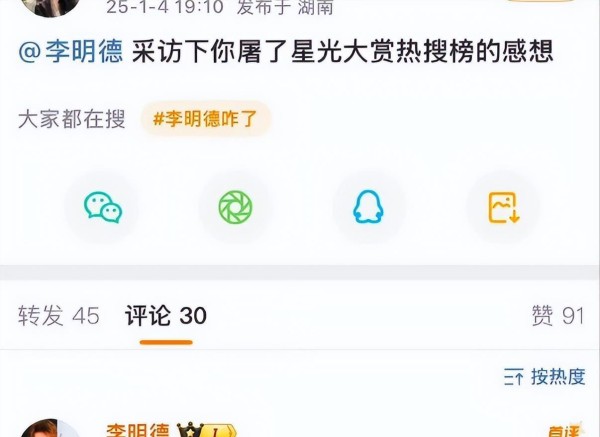This screenshot has width=600, height=437.
Task: Open the @李明德 mention link
Action: tap(71, 52)
